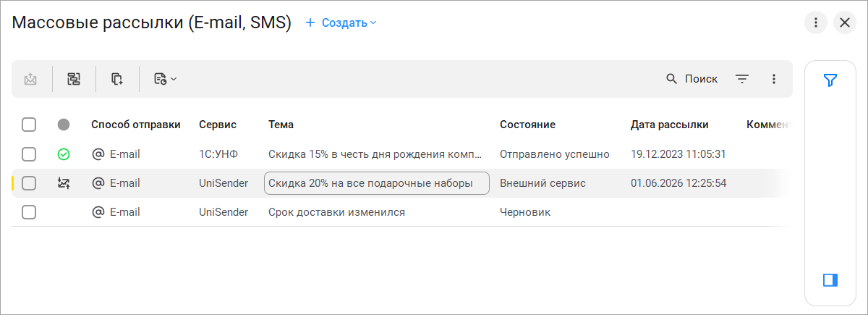The width and height of the screenshot is (868, 315).
Task: Open the filter funnel in side panel
Action: (830, 80)
